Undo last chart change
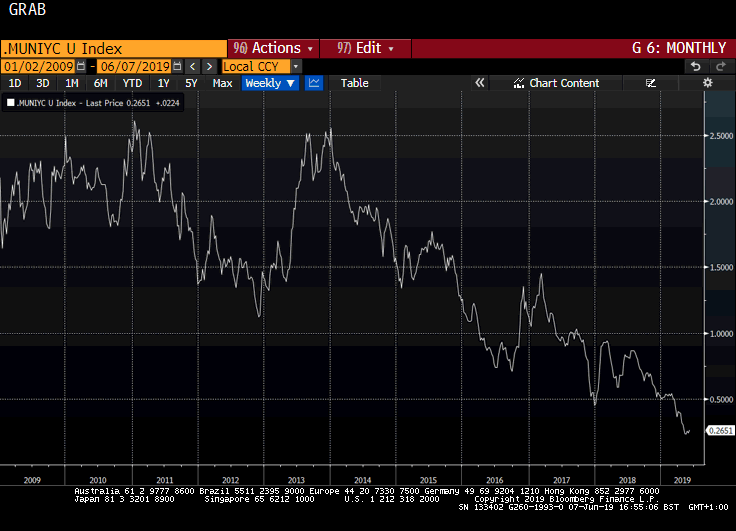Image resolution: width=736 pixels, height=531 pixels. point(696,67)
